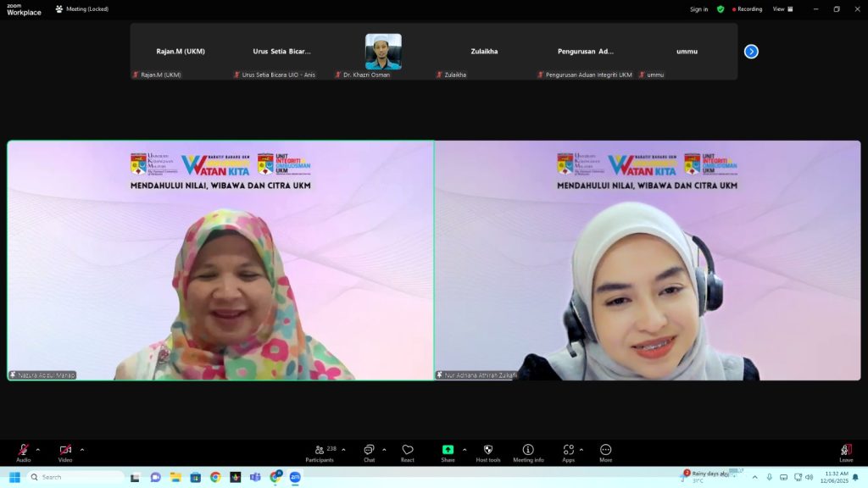Viewport: 868px width, 488px height.
Task: Unmute the microphone Audio button
Action: (x=23, y=450)
